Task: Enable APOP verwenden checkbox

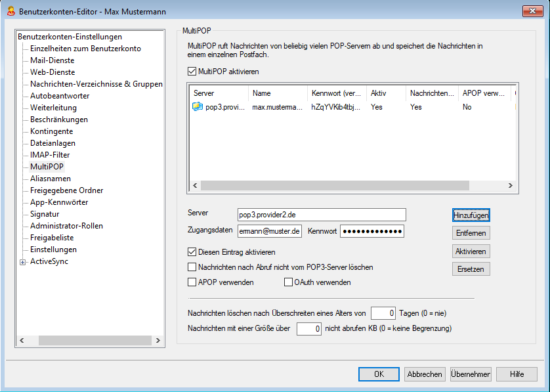Action: tap(192, 282)
